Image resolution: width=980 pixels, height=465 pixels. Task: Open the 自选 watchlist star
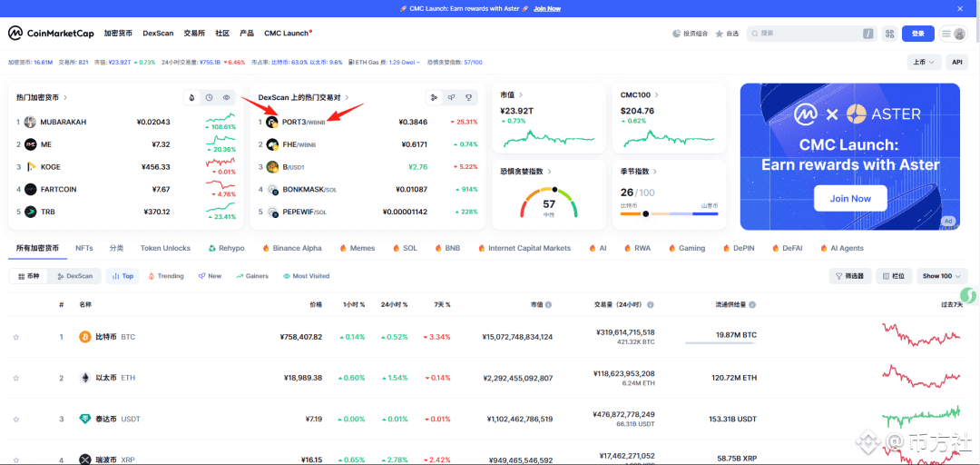pyautogui.click(x=727, y=34)
